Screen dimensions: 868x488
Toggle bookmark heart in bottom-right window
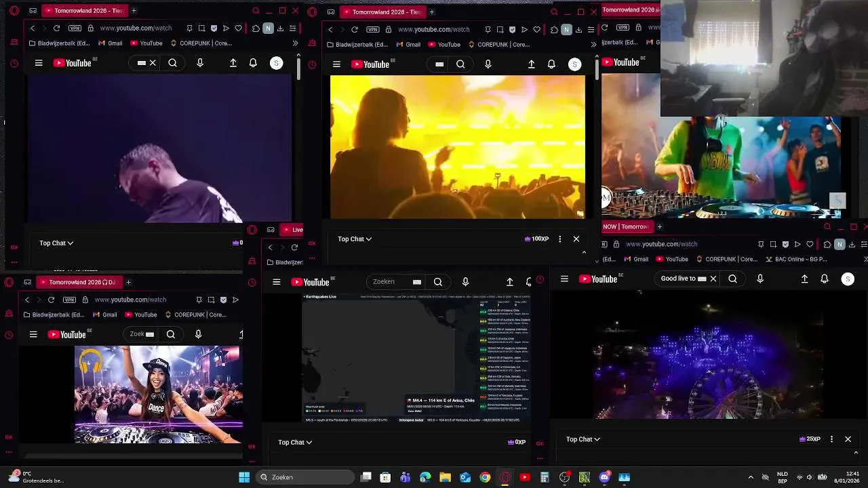pyautogui.click(x=810, y=244)
